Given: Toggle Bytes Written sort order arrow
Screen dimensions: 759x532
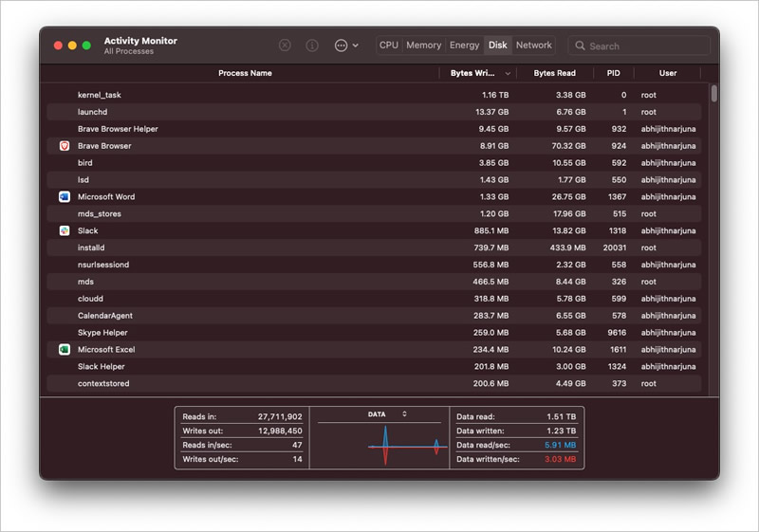Looking at the screenshot, I should [508, 74].
